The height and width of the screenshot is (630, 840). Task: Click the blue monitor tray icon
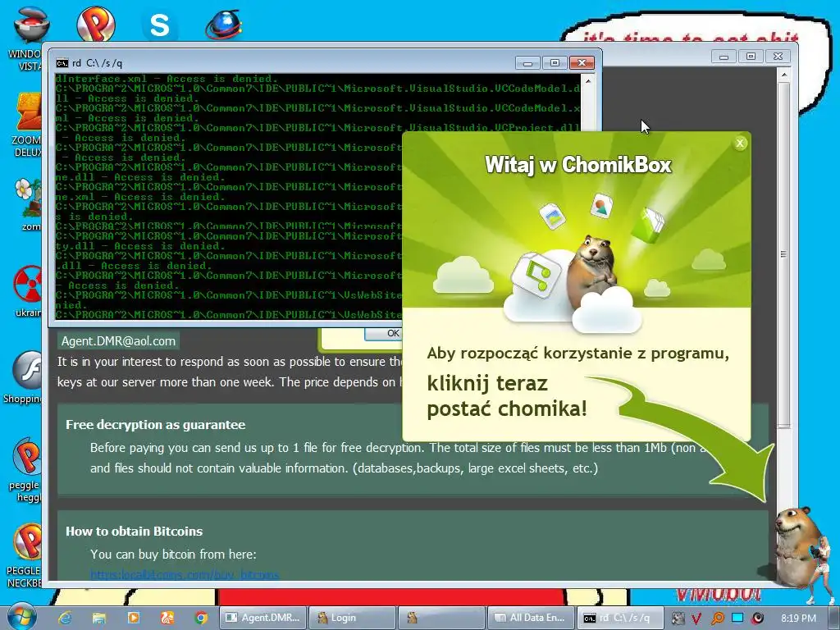click(x=737, y=618)
